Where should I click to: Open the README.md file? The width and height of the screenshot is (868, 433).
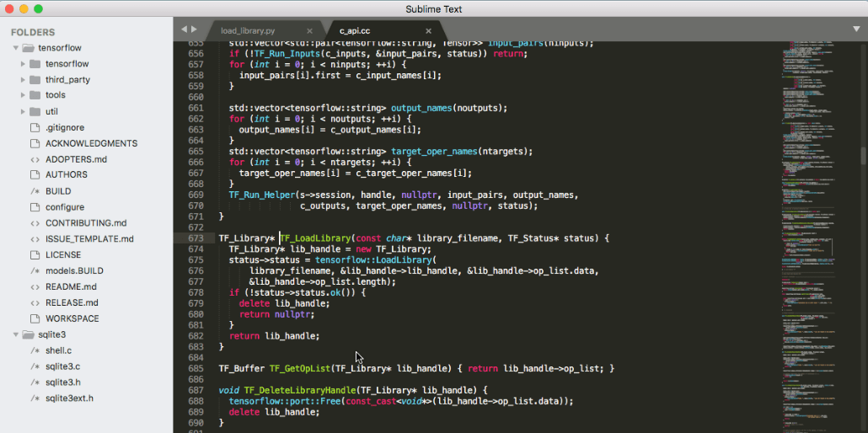coord(71,287)
